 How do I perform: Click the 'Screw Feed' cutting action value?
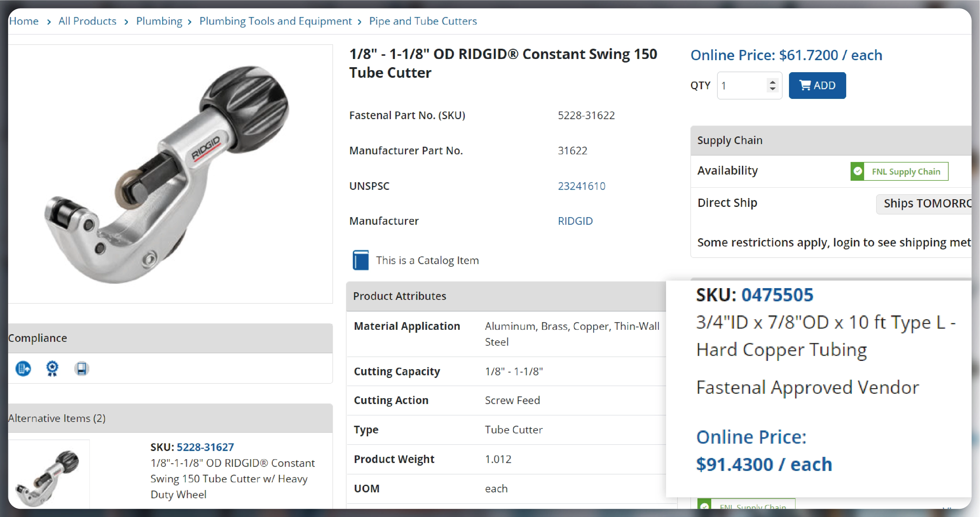point(512,400)
